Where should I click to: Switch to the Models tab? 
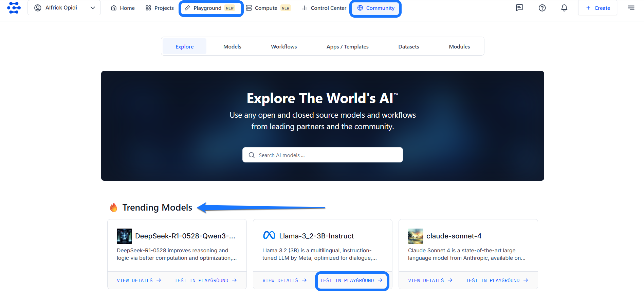(x=232, y=46)
